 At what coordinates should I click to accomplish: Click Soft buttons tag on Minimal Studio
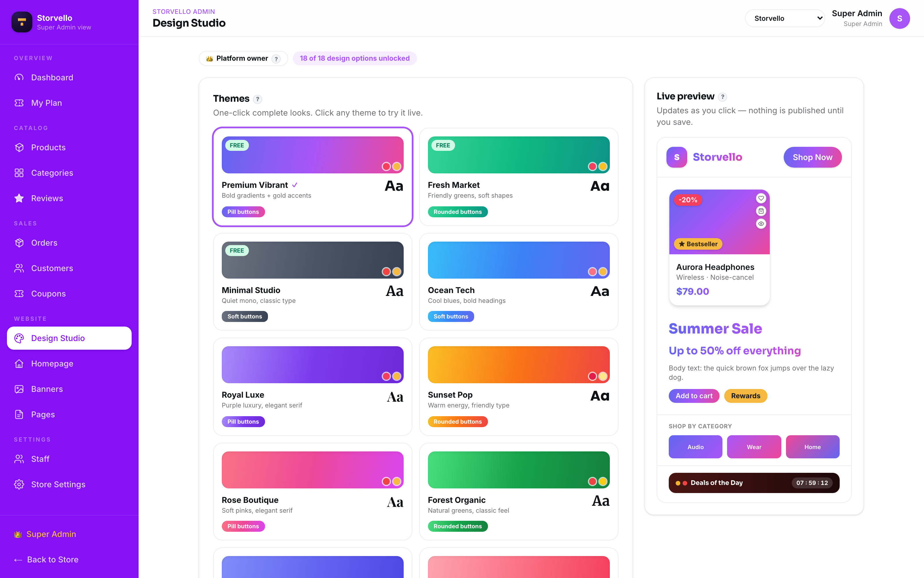(x=244, y=316)
